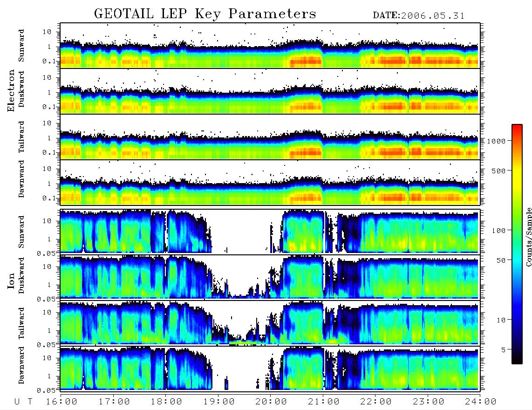Click the Counts/Sample colorbar label
The image size is (532, 410).
[528, 237]
